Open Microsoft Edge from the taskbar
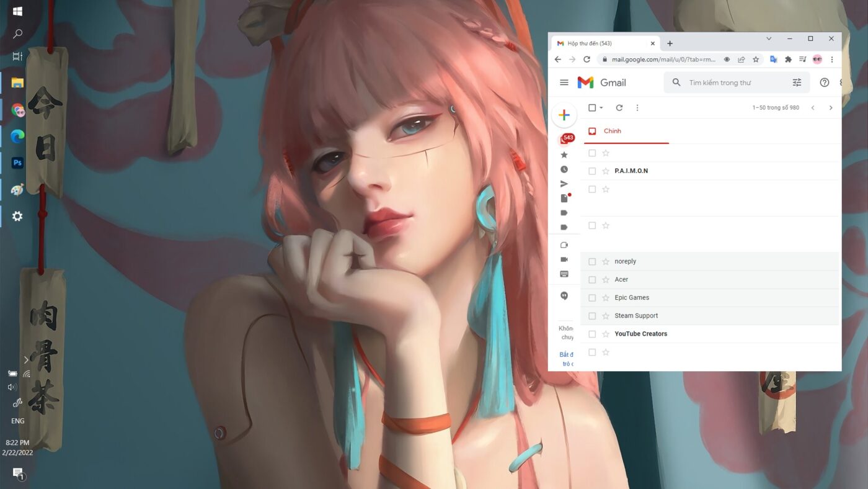The width and height of the screenshot is (868, 489). (x=17, y=137)
